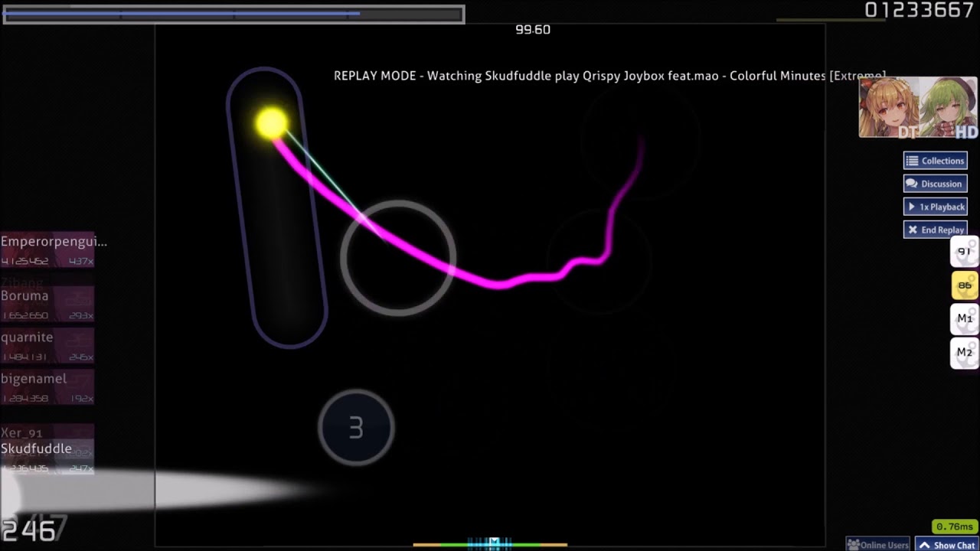Open the Collections button
This screenshot has height=551, width=980.
pos(935,161)
